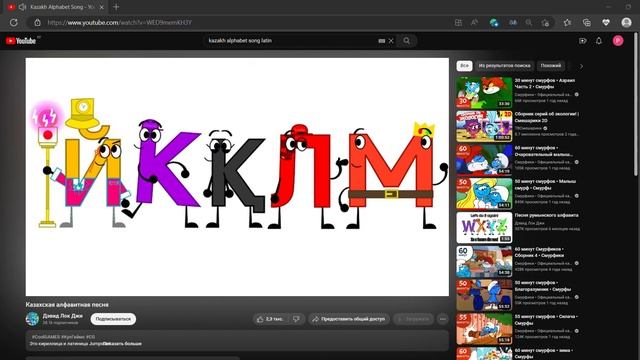Click the video player to toggle playback
Image resolution: width=640 pixels, height=360 pixels.
237,177
